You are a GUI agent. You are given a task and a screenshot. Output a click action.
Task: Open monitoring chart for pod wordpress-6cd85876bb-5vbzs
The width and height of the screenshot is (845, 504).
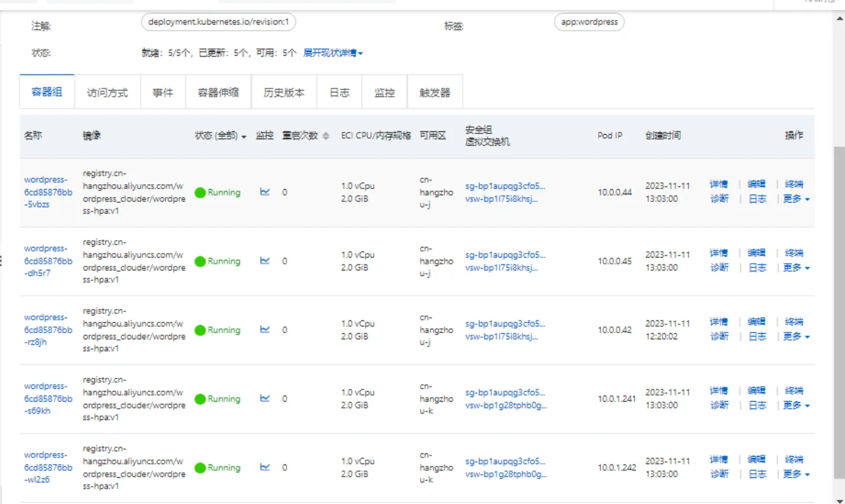(264, 192)
